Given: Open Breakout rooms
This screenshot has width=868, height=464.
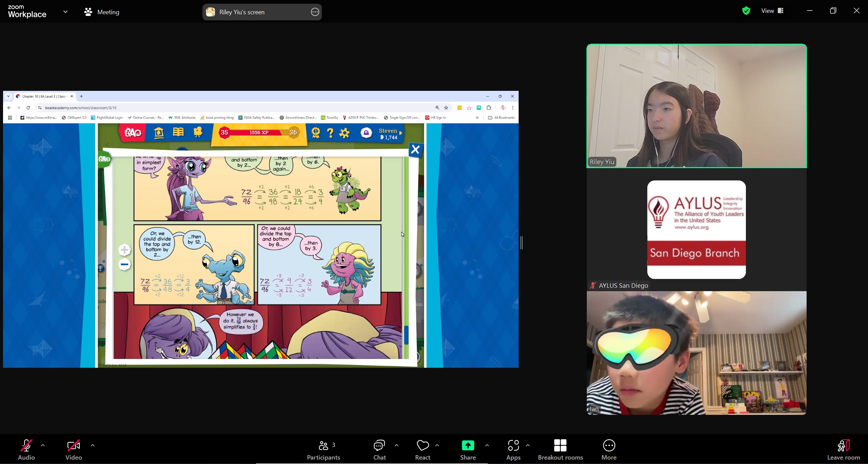Looking at the screenshot, I should pyautogui.click(x=560, y=449).
